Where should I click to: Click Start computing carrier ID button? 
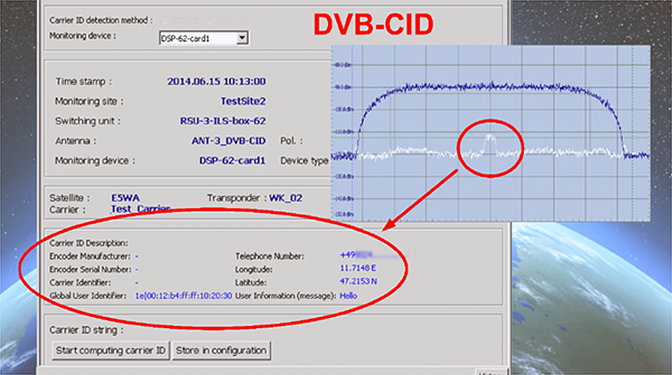(x=111, y=351)
